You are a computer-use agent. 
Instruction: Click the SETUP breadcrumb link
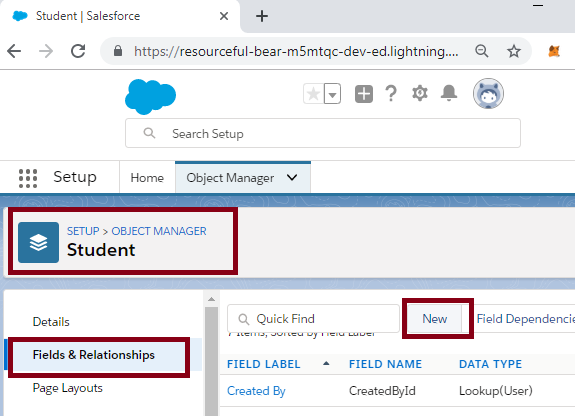tap(83, 231)
